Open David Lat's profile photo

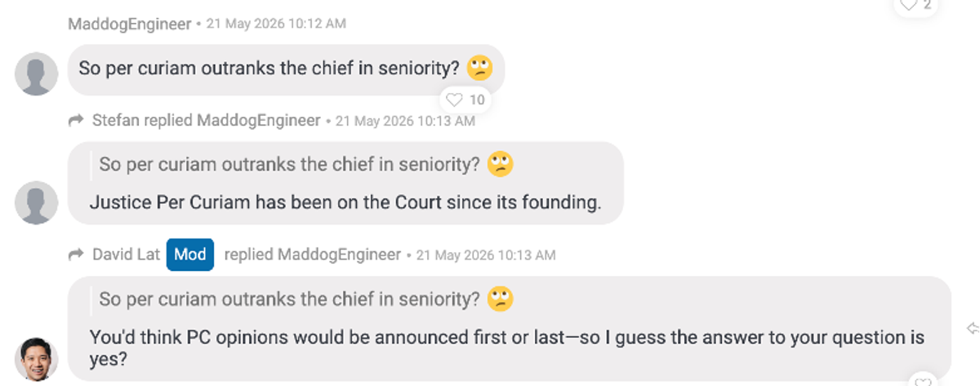37,359
